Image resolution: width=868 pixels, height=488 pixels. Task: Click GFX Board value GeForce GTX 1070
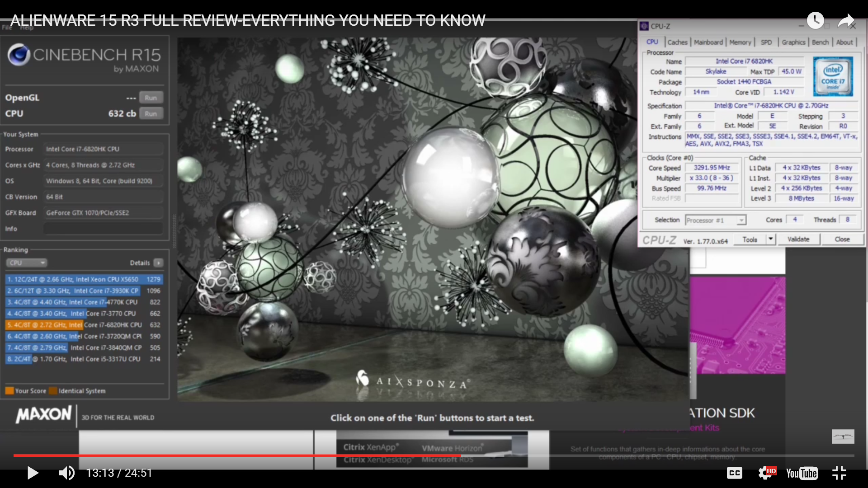click(x=103, y=213)
